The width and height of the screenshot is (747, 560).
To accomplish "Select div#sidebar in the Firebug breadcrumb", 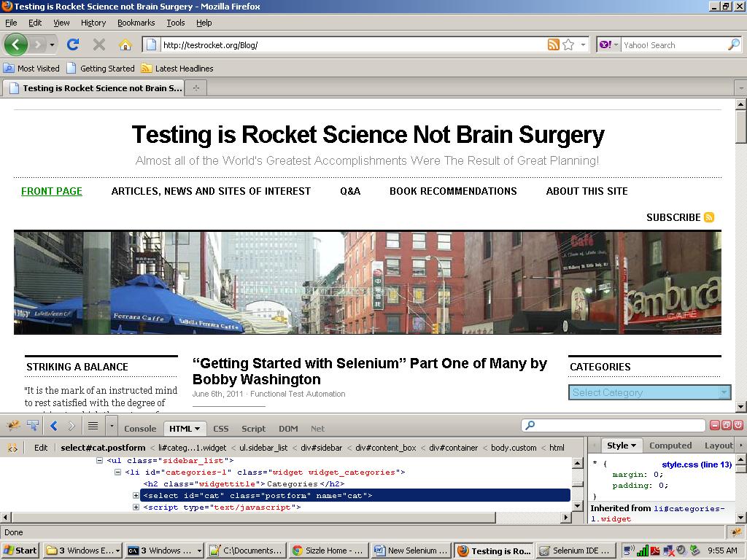I will point(322,448).
